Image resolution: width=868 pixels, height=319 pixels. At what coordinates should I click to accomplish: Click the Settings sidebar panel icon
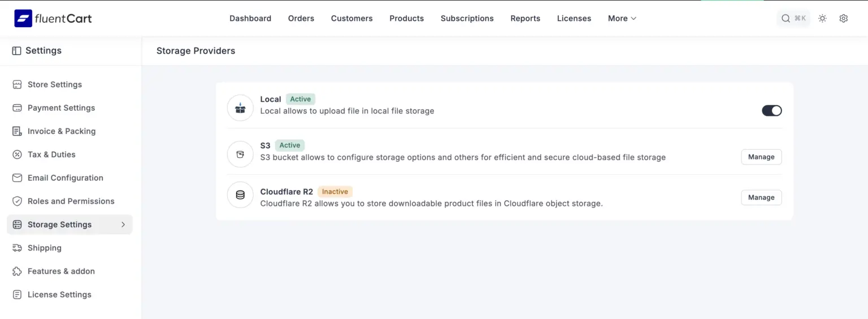click(x=16, y=51)
